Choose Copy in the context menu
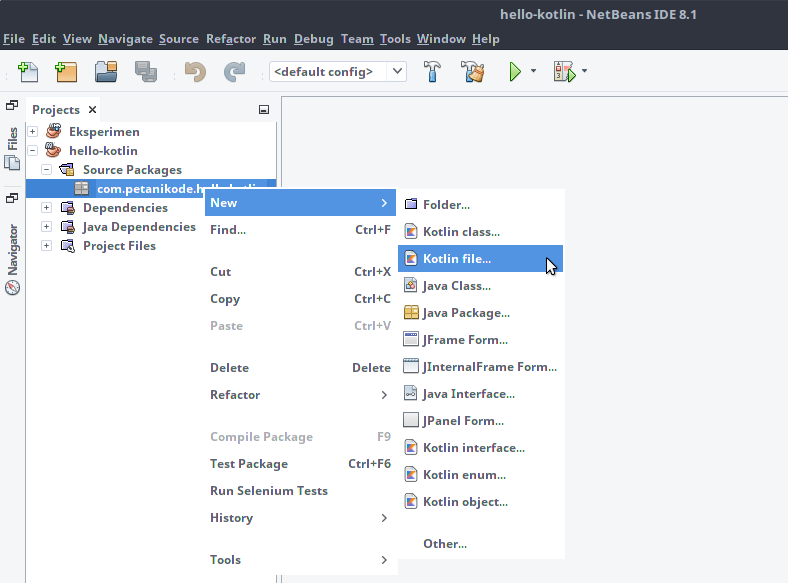The height and width of the screenshot is (583, 788). pos(301,299)
